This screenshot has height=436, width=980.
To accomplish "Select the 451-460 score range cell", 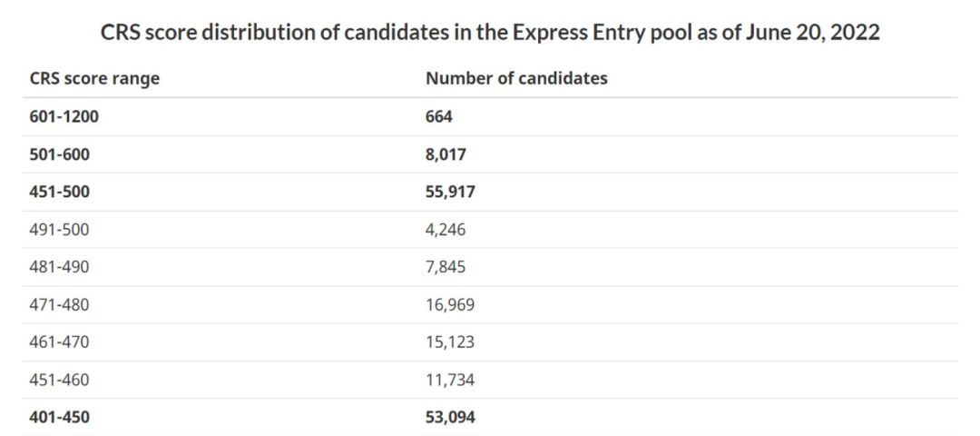I will point(60,380).
